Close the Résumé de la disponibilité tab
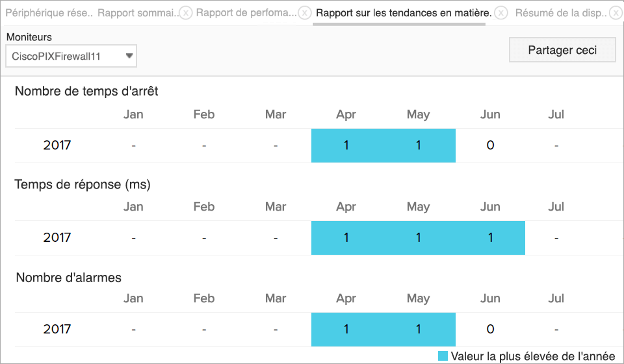Image resolution: width=624 pixels, height=364 pixels. tap(616, 13)
